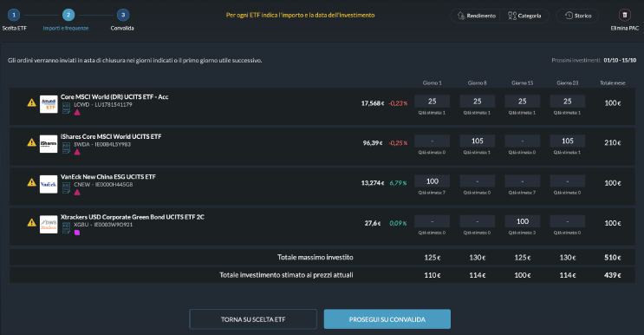Go to step 1 Scelta ETF
The height and width of the screenshot is (335, 644).
click(14, 16)
